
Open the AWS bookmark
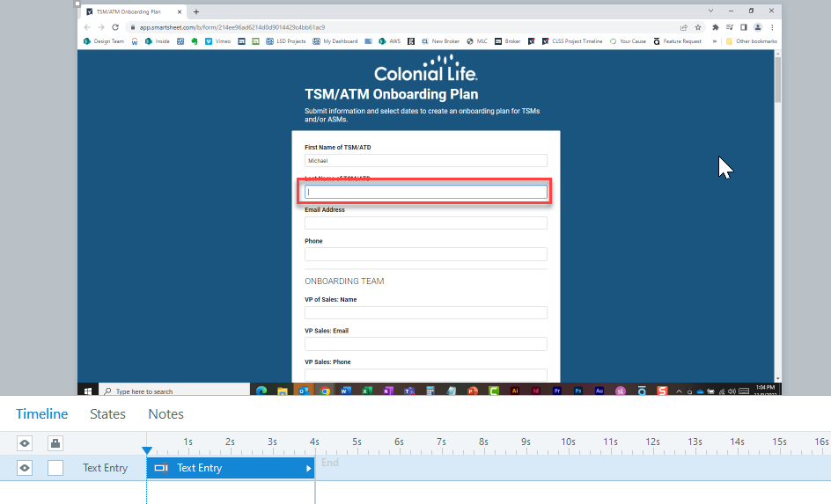coord(389,41)
